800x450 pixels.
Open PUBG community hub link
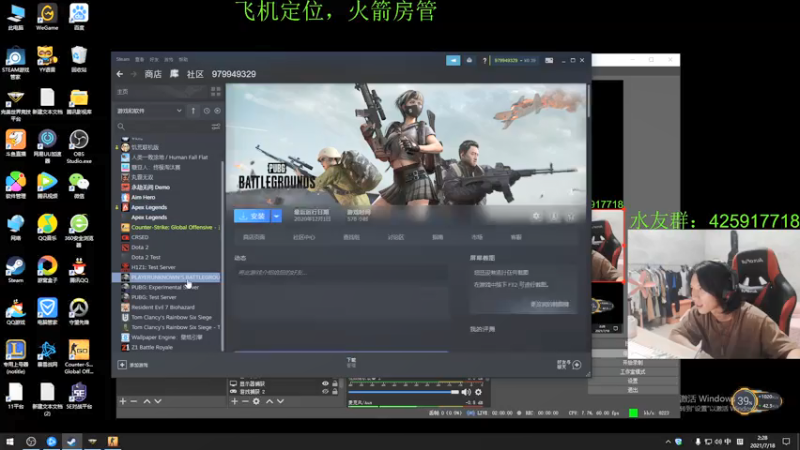tap(304, 237)
